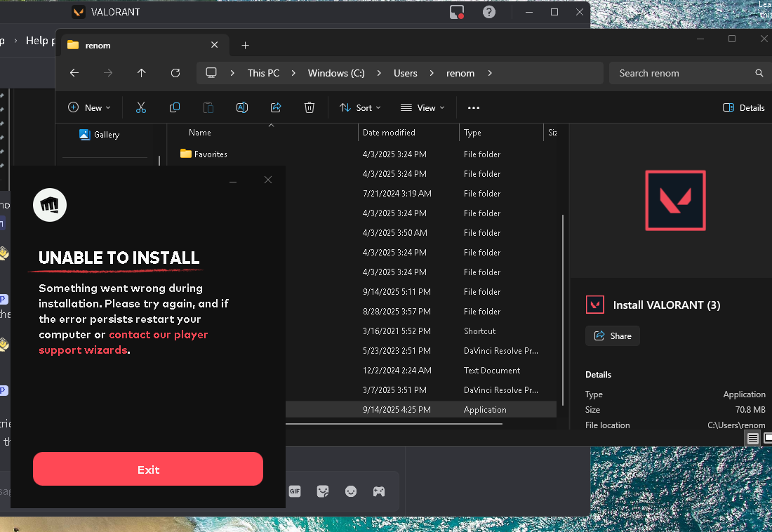Select the Application row dated 9/14/2025 4:25 PM
The height and width of the screenshot is (532, 772).
pyautogui.click(x=421, y=409)
